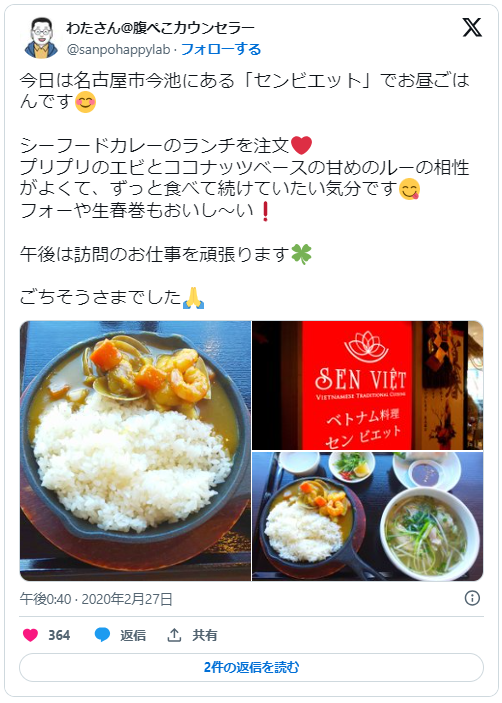502x703 pixels.
Task: Like the tweet with the heart icon
Action: pyautogui.click(x=30, y=635)
